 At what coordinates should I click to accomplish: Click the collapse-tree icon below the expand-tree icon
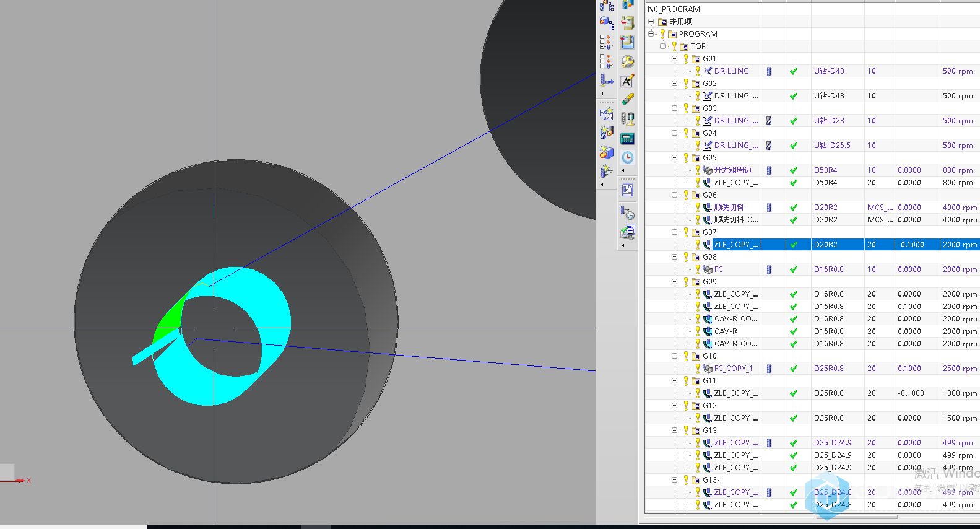click(607, 61)
